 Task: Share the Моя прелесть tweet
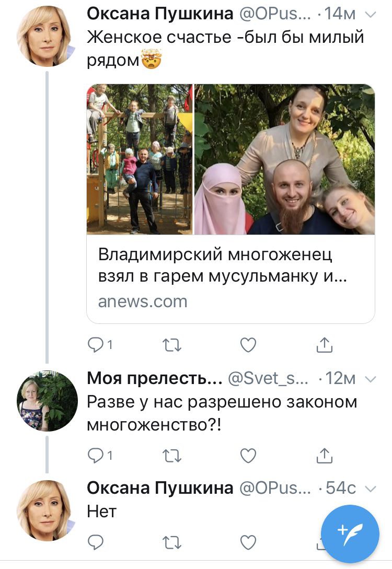click(324, 456)
